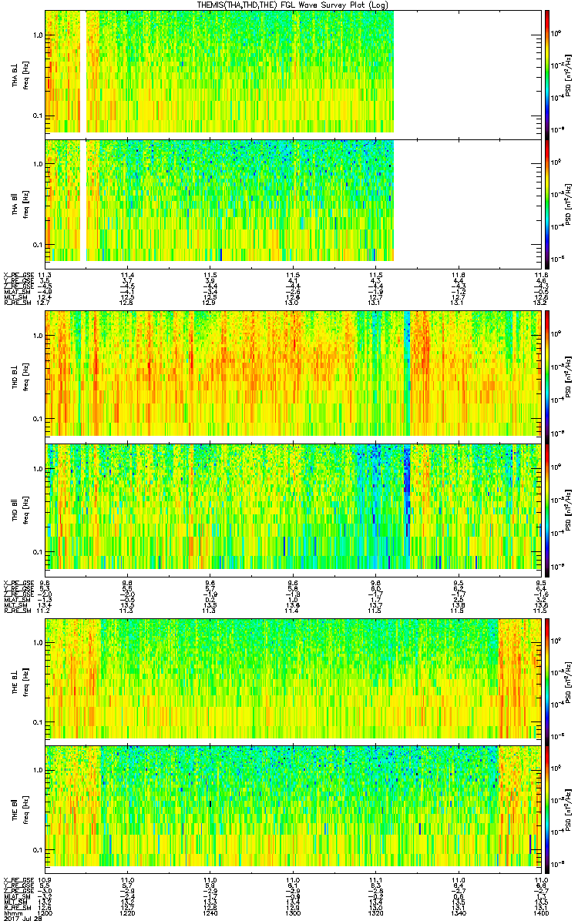Image resolution: width=578 pixels, height=924 pixels.
Task: Click the "0.1" frequency tick of THE B-perpendicular axis
Action: click(38, 721)
